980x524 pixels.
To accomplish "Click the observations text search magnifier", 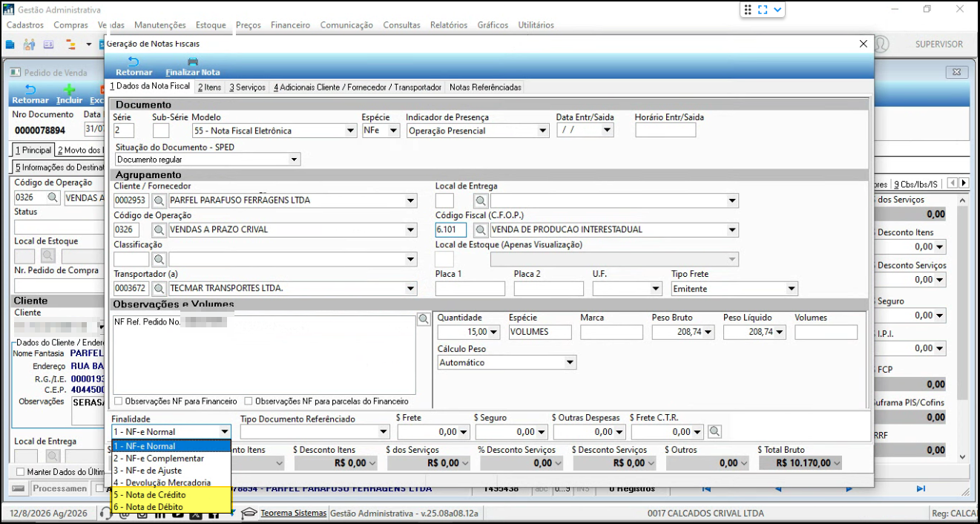I will click(x=424, y=318).
